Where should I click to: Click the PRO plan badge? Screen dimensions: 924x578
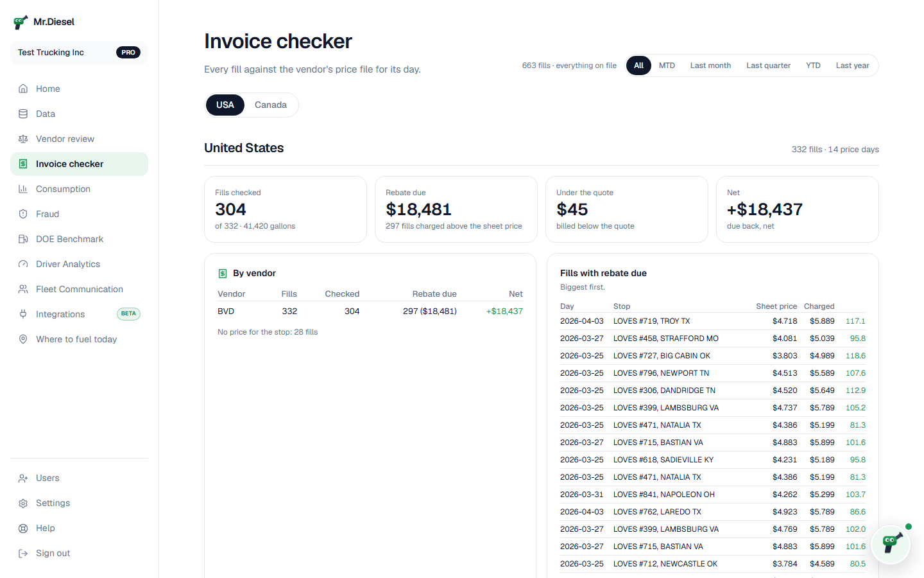pos(128,53)
